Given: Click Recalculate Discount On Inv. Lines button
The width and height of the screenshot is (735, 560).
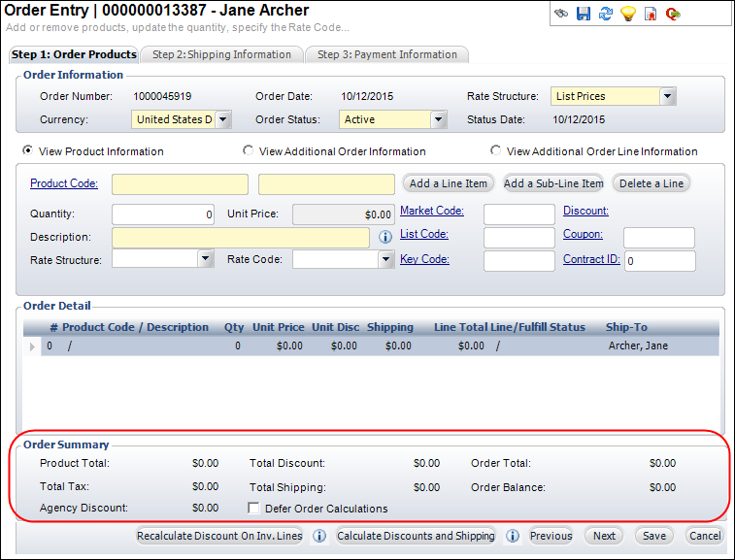Looking at the screenshot, I should point(219,536).
